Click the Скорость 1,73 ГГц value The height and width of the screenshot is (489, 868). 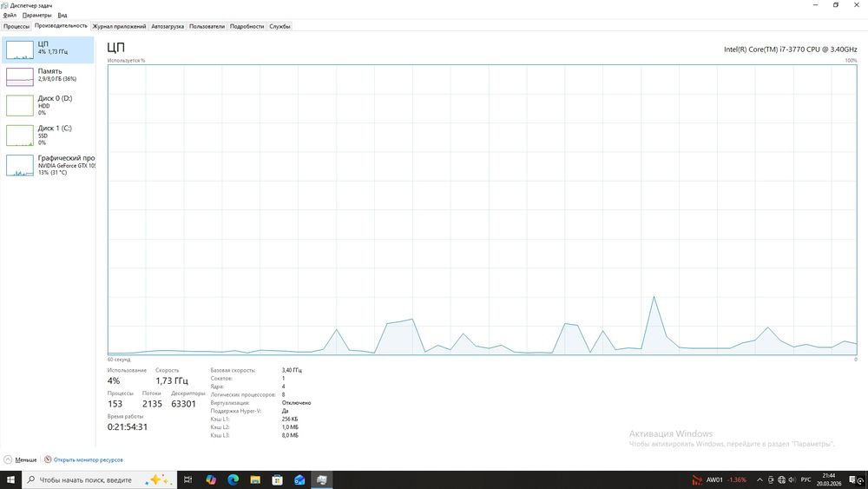tap(172, 381)
